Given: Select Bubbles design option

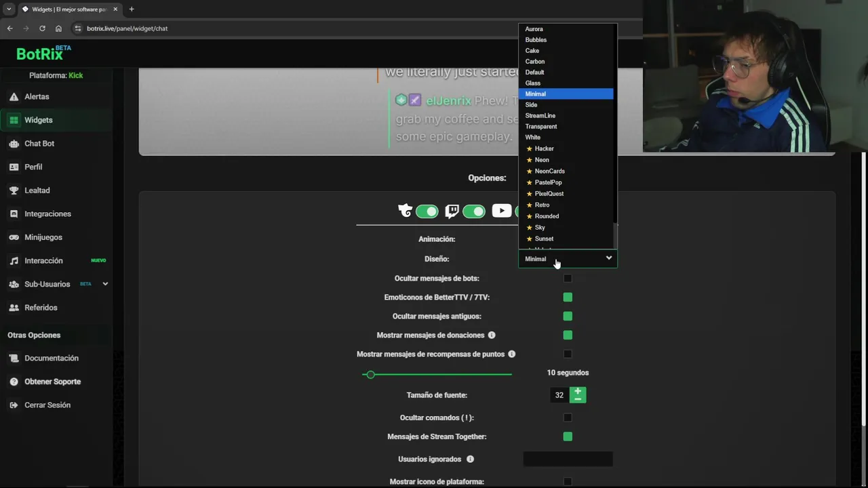Looking at the screenshot, I should click(566, 40).
